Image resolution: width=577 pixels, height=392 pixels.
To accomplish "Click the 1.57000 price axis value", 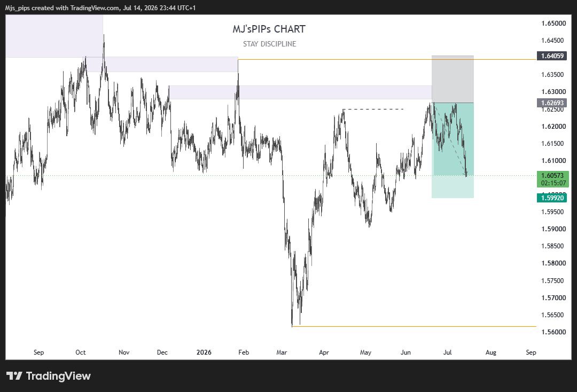I will (x=553, y=297).
